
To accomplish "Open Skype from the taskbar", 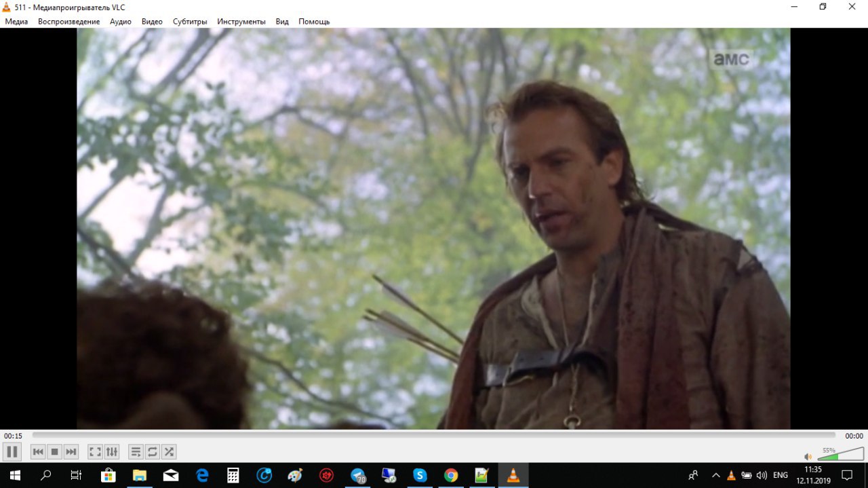I will [420, 475].
